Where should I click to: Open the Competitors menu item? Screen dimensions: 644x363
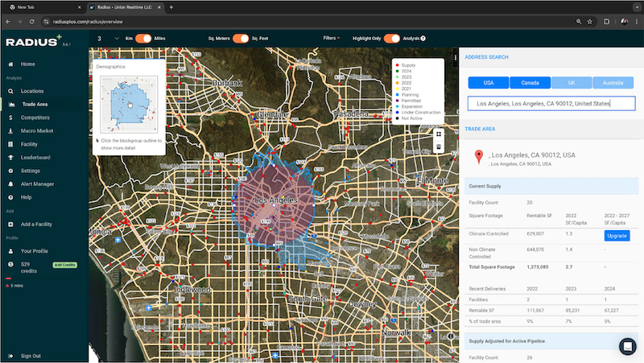click(35, 118)
